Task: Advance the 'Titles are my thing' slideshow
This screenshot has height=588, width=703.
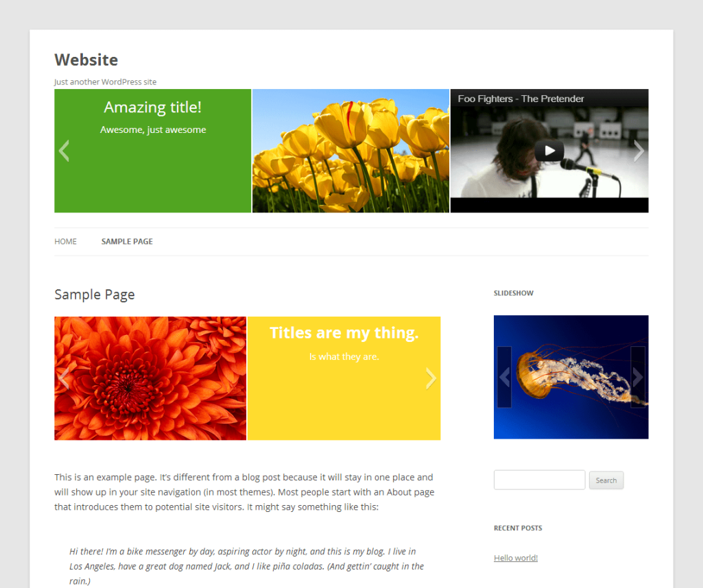Action: 431,378
